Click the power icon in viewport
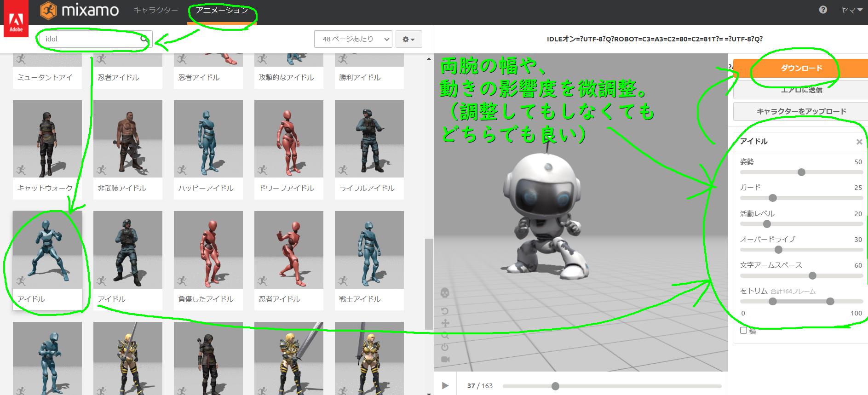868x395 pixels. [445, 347]
